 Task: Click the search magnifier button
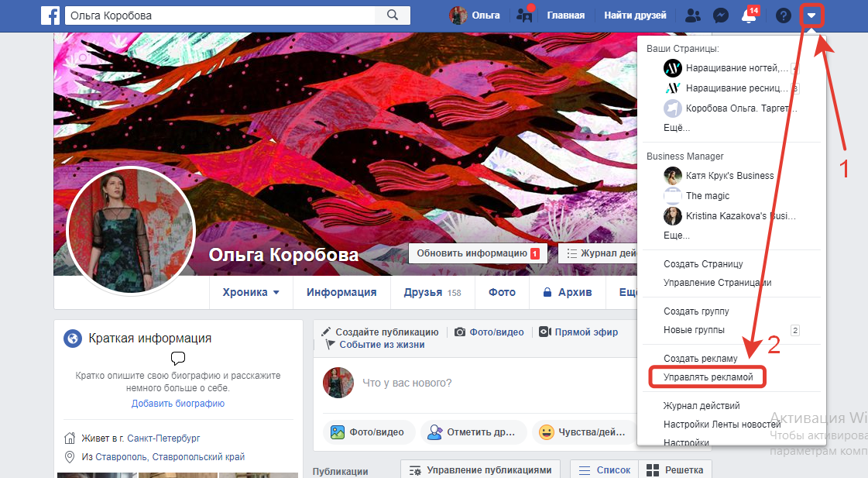(393, 15)
